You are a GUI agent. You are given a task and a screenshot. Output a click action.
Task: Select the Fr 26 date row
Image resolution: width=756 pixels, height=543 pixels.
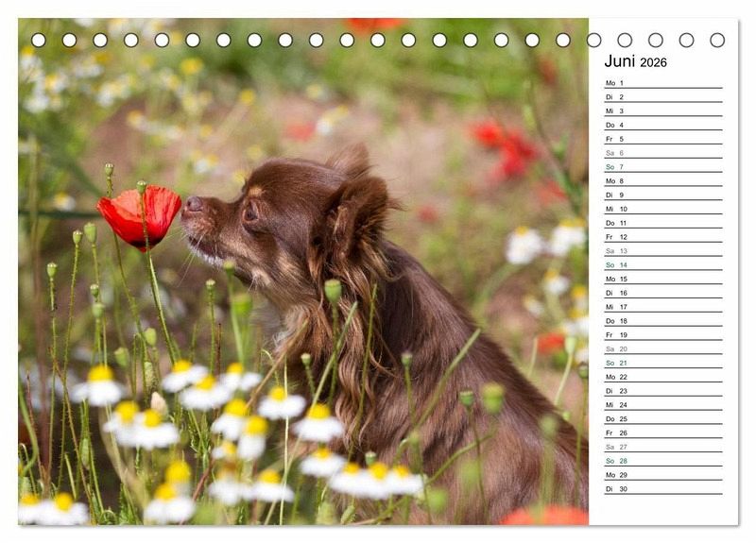coord(661,433)
